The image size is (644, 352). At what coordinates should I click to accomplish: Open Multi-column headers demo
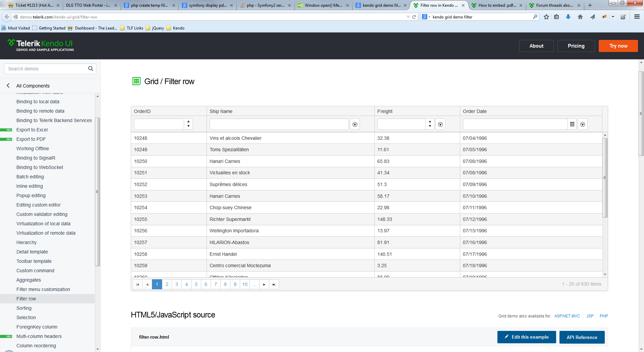click(x=39, y=336)
